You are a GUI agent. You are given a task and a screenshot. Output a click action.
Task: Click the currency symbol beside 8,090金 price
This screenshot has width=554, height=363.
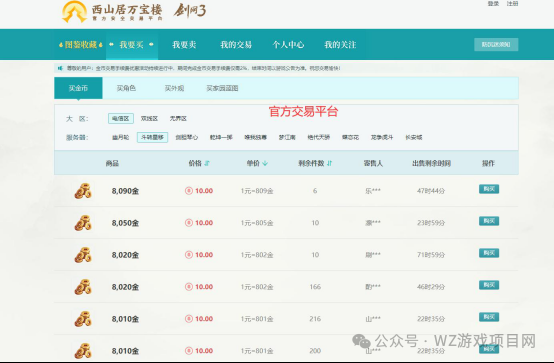[189, 191]
